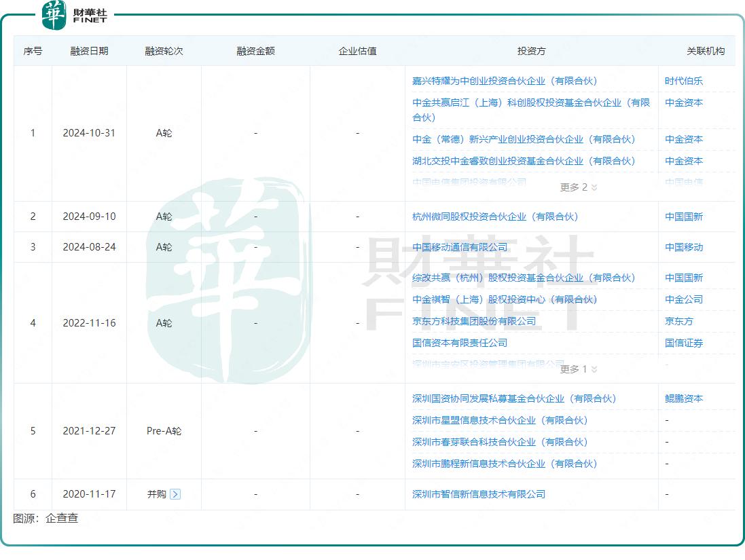Open 中国移动 affiliated institution link

coord(684,247)
